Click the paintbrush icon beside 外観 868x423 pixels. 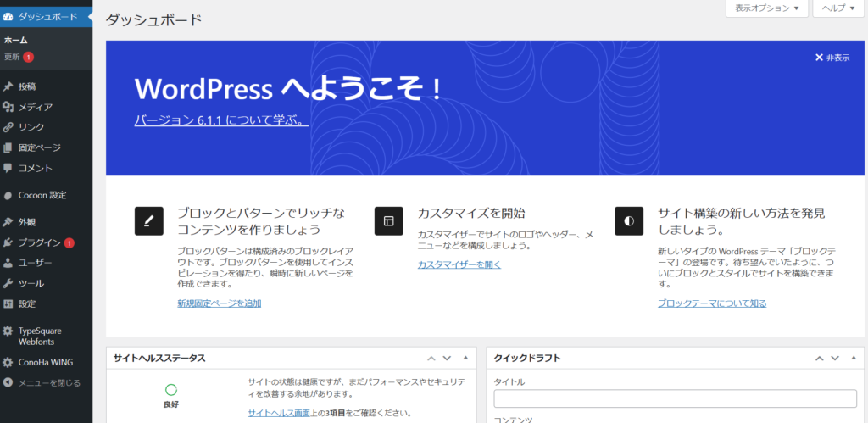tap(8, 222)
